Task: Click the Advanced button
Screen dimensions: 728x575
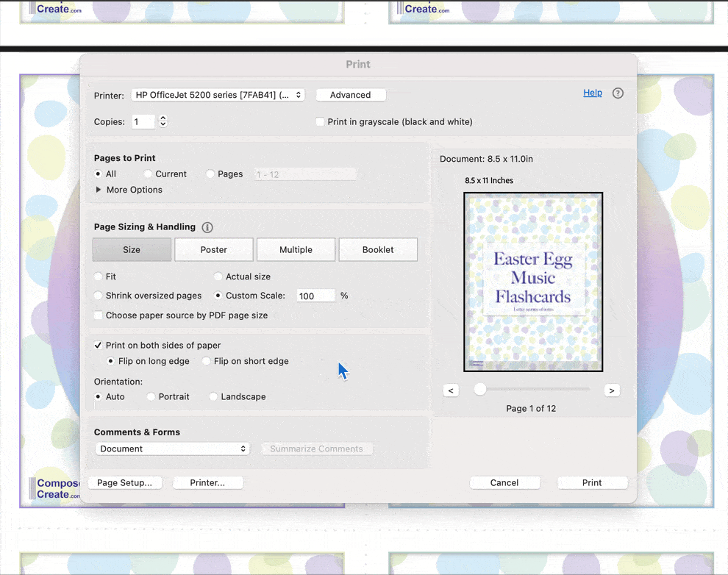Action: coord(350,94)
